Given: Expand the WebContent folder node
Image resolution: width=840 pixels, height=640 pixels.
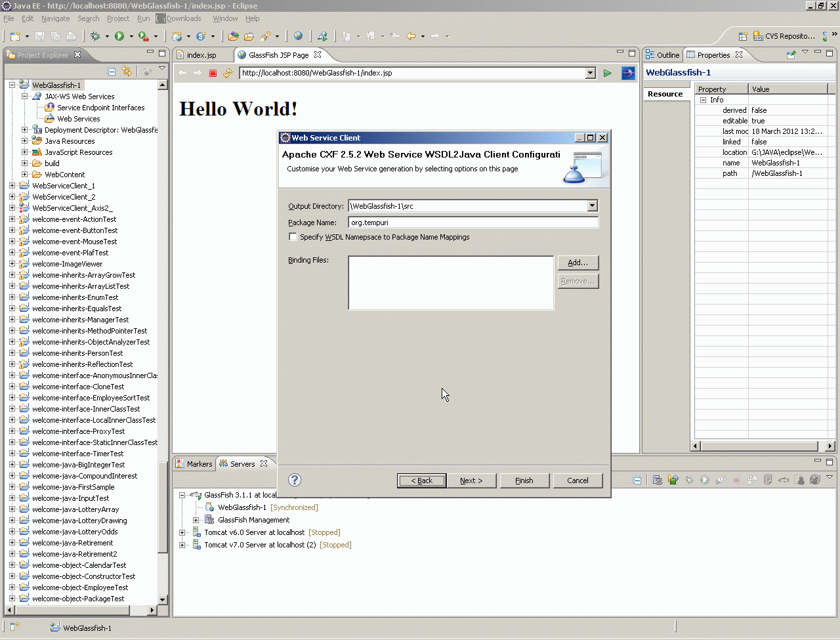Looking at the screenshot, I should [24, 175].
